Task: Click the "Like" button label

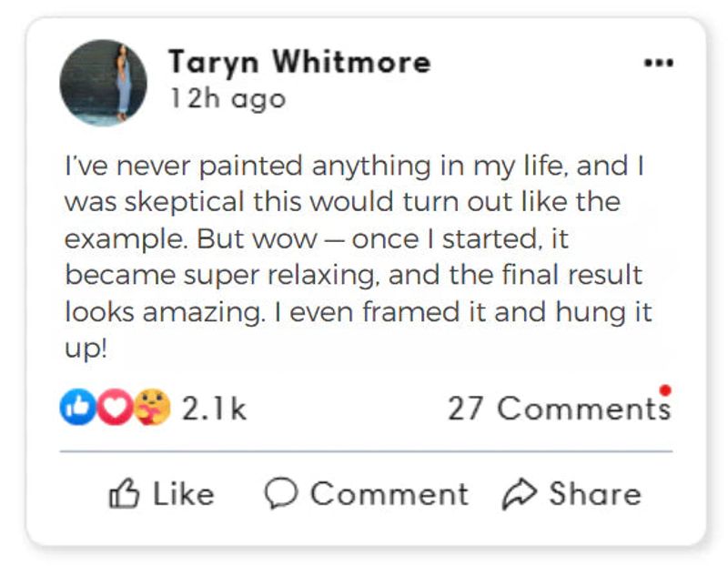Action: (x=184, y=493)
